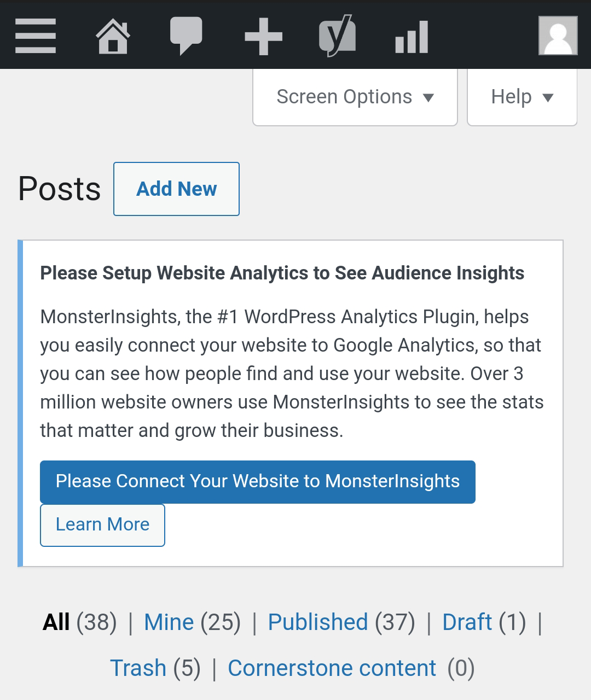Viewport: 591px width, 700px height.
Task: Expand the Help dropdown tab
Action: (x=522, y=97)
